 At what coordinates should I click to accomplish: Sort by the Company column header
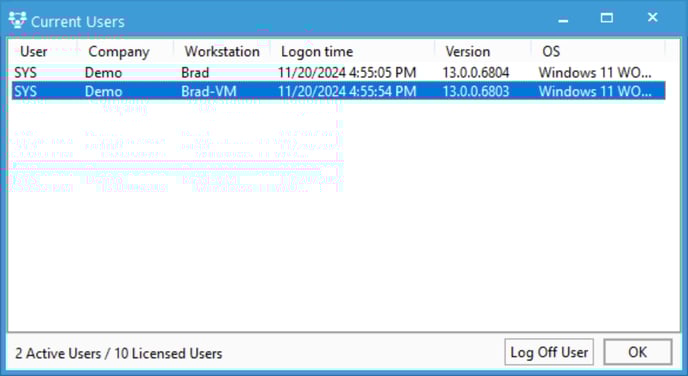click(x=119, y=52)
